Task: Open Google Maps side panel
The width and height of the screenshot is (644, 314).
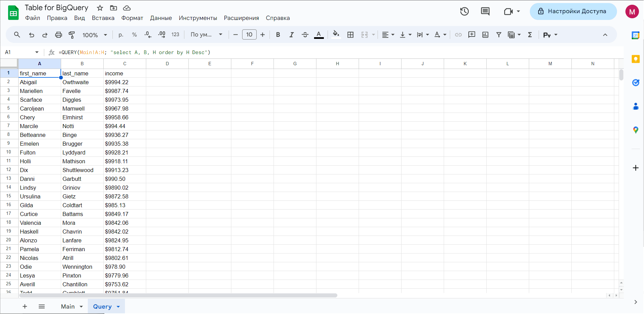Action: tap(636, 130)
